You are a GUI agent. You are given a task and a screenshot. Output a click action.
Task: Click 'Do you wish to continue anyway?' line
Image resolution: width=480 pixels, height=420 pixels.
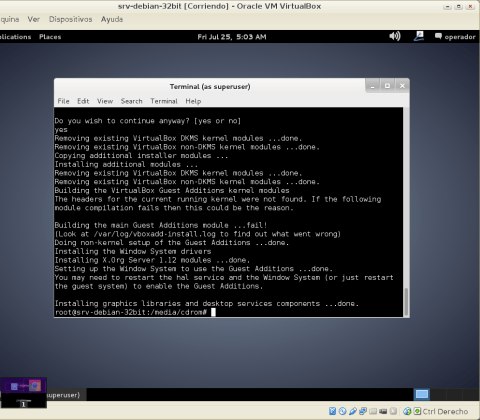[x=148, y=121]
